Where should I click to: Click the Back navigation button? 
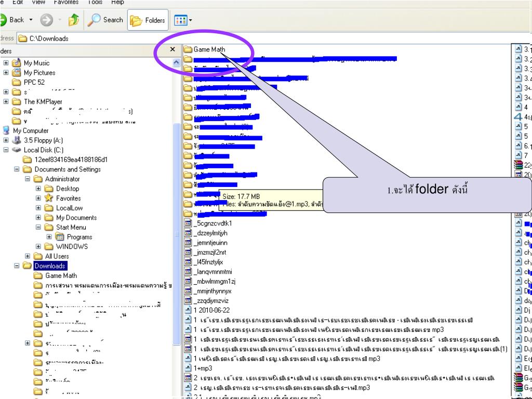point(12,20)
